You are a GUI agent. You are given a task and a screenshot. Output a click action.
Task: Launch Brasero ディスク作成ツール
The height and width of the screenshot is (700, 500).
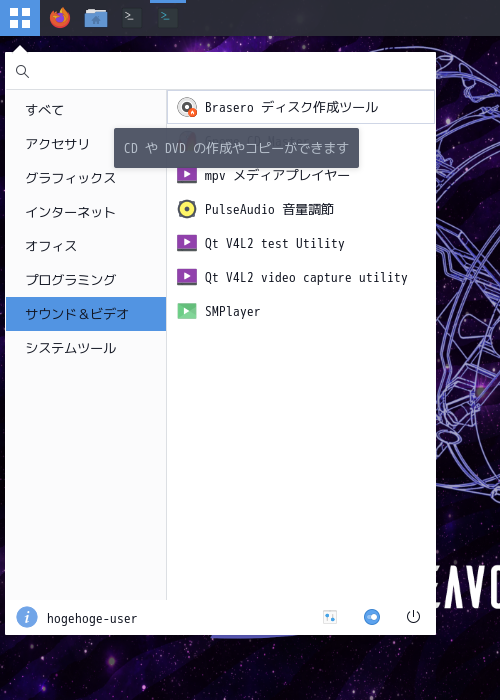(301, 107)
